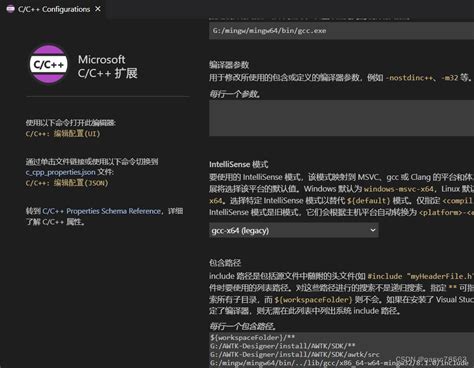Click the '编译器参数' section heading

[229, 64]
